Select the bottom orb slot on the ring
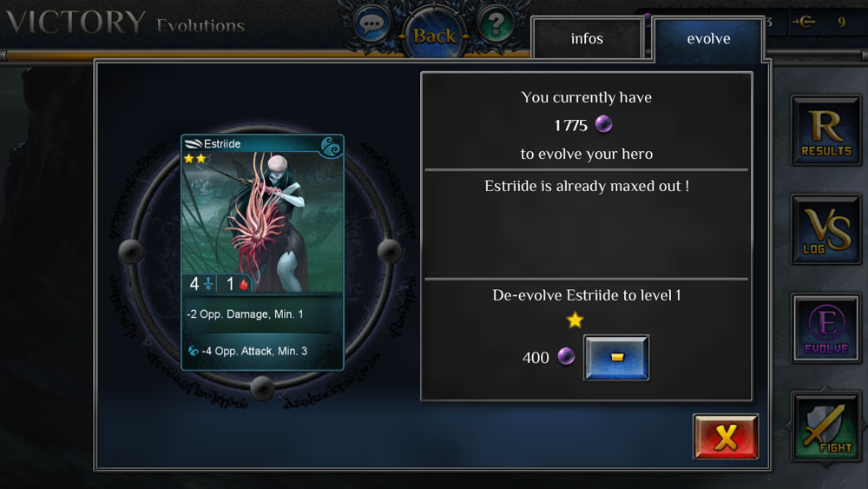 coord(262,387)
